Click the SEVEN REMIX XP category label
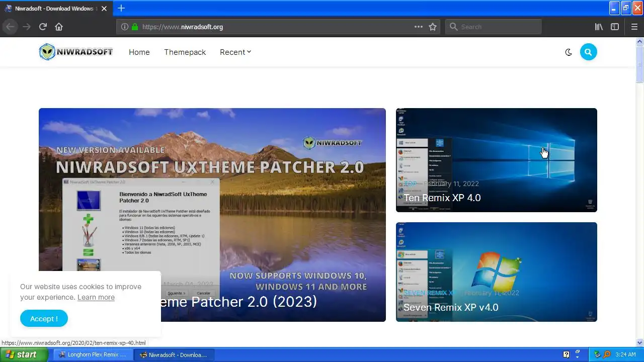 [x=431, y=293]
